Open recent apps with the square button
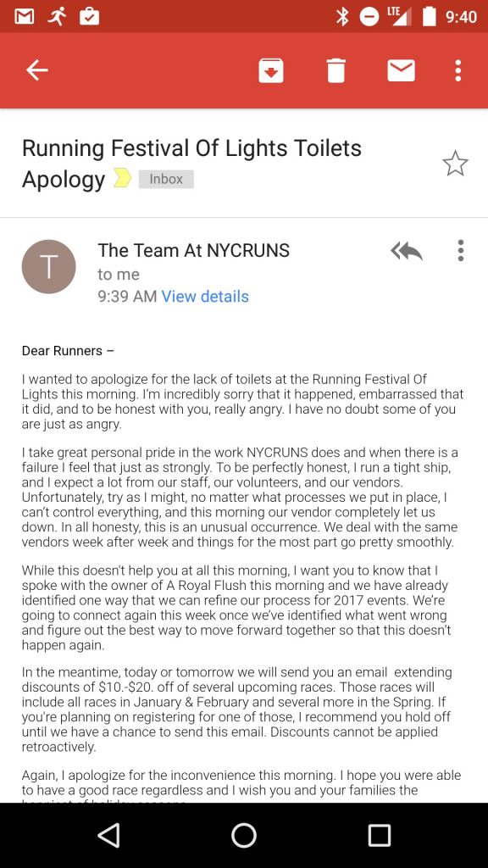 [379, 835]
